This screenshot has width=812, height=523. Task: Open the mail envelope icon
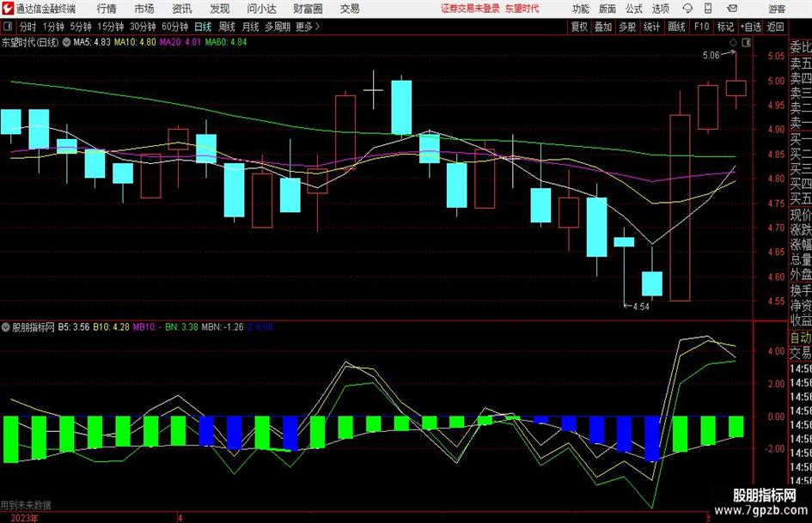(732, 9)
